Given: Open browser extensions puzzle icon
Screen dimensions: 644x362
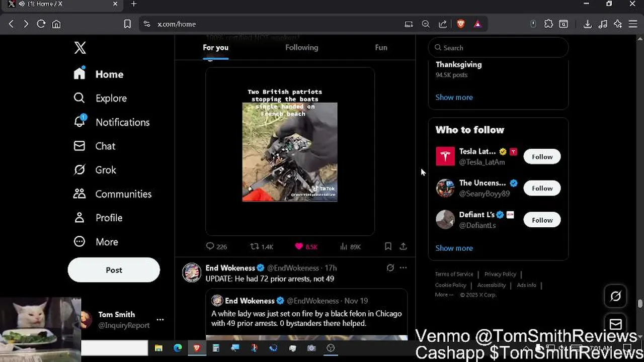Looking at the screenshot, I should point(548,24).
